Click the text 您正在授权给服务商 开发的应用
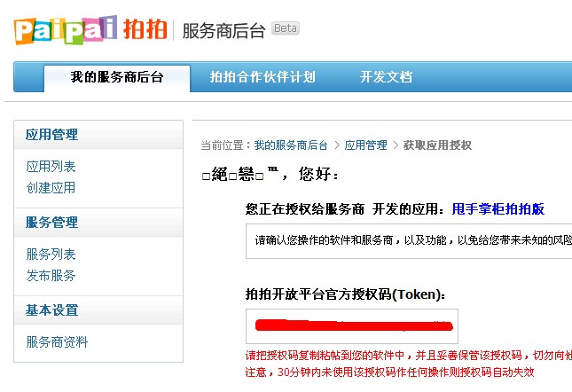572x392 pixels. (x=345, y=209)
